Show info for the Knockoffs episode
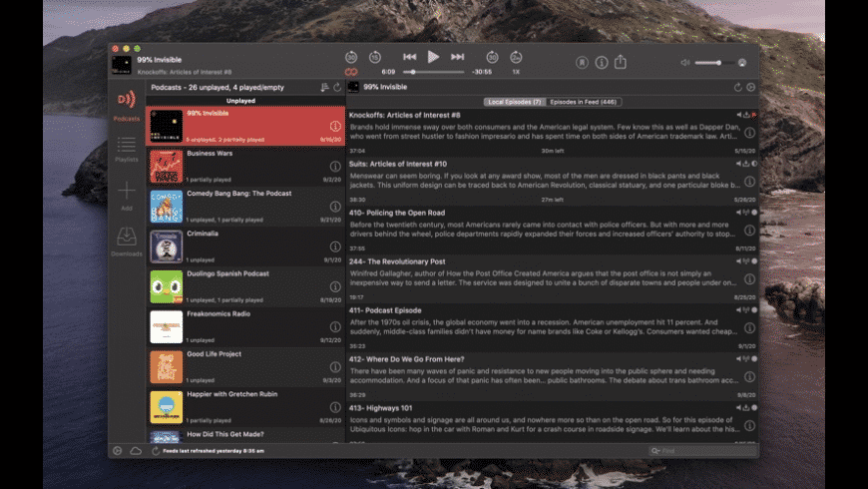 749,133
